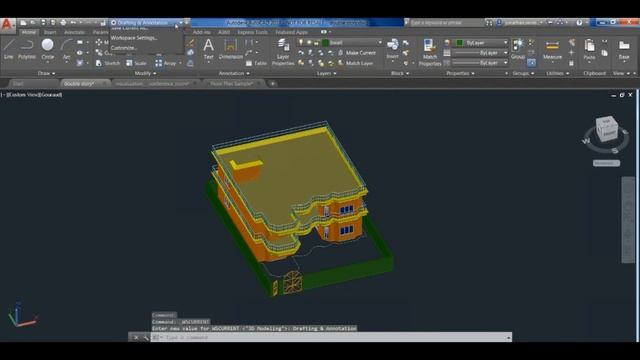Viewport: 640px width, 360px height.
Task: Open the linetype ByLayer dropdown
Action: point(480,63)
